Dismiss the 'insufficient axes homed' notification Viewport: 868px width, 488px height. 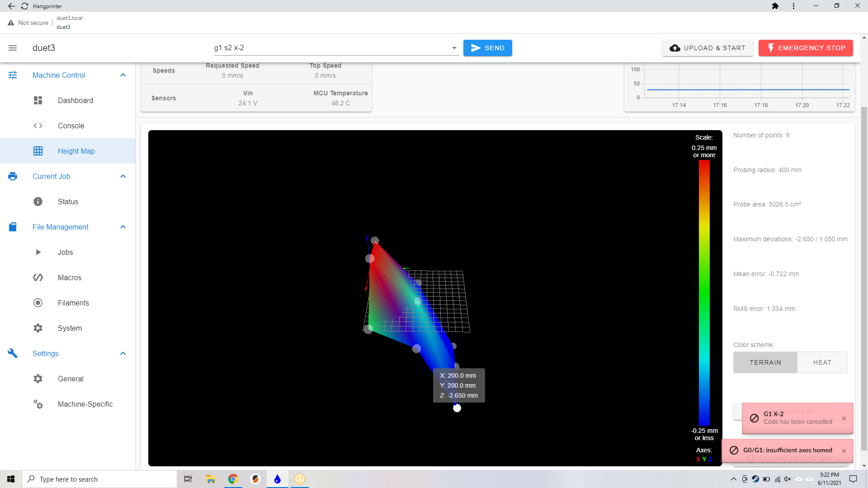844,451
